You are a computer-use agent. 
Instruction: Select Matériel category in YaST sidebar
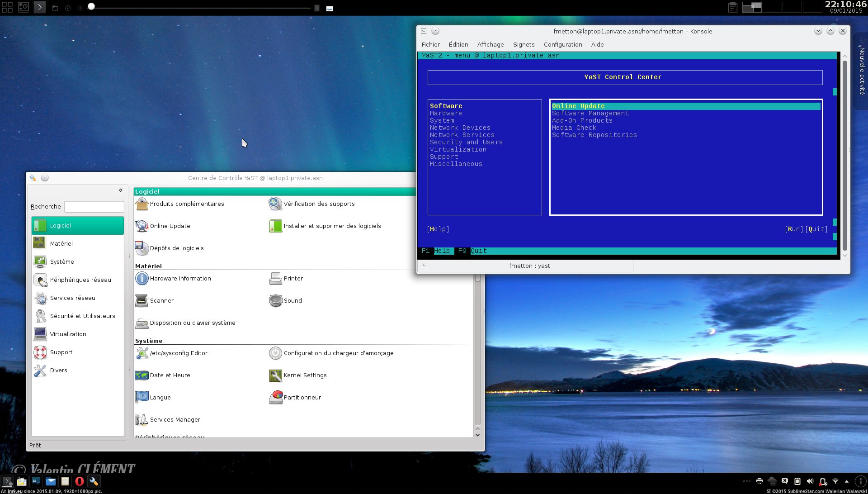(x=61, y=243)
